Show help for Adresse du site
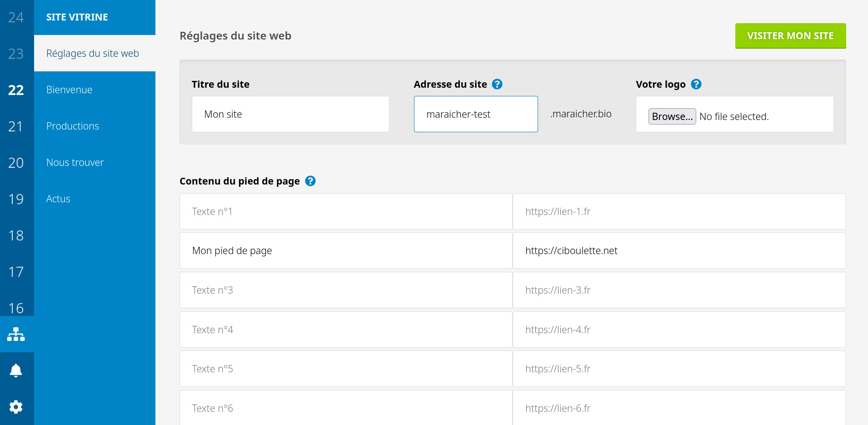This screenshot has height=425, width=868. pos(497,84)
